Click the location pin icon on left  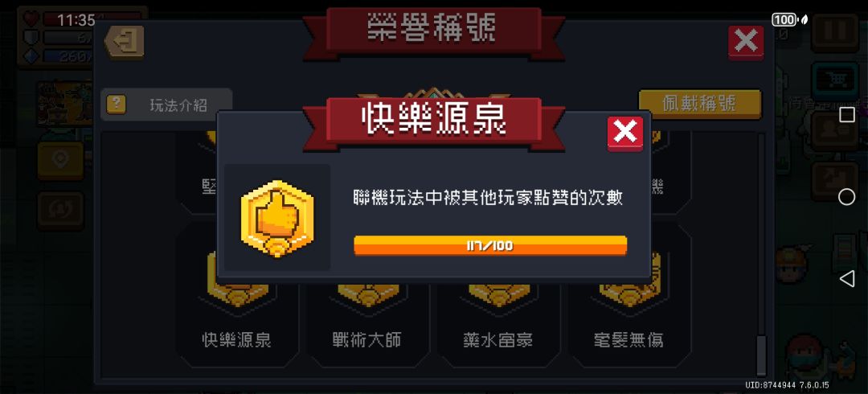click(60, 161)
